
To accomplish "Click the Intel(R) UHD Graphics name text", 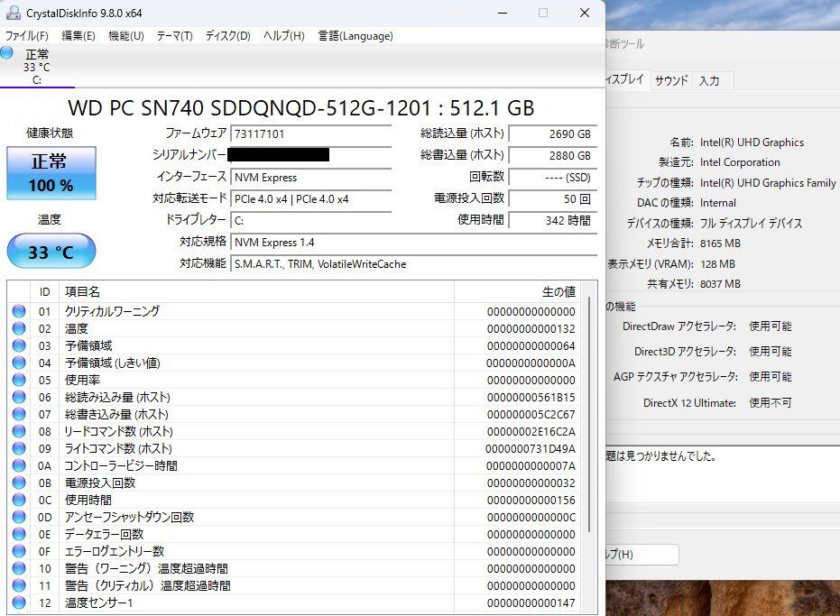I will pyautogui.click(x=752, y=143).
